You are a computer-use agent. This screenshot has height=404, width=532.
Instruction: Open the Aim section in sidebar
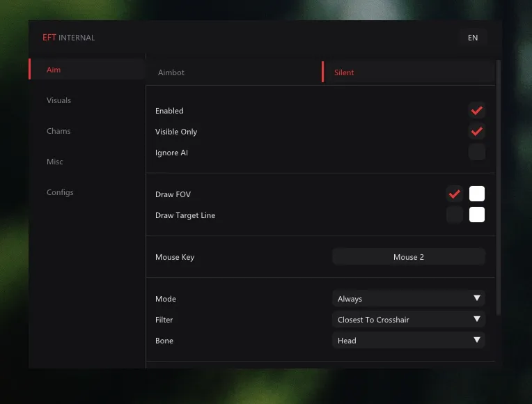tap(88, 69)
